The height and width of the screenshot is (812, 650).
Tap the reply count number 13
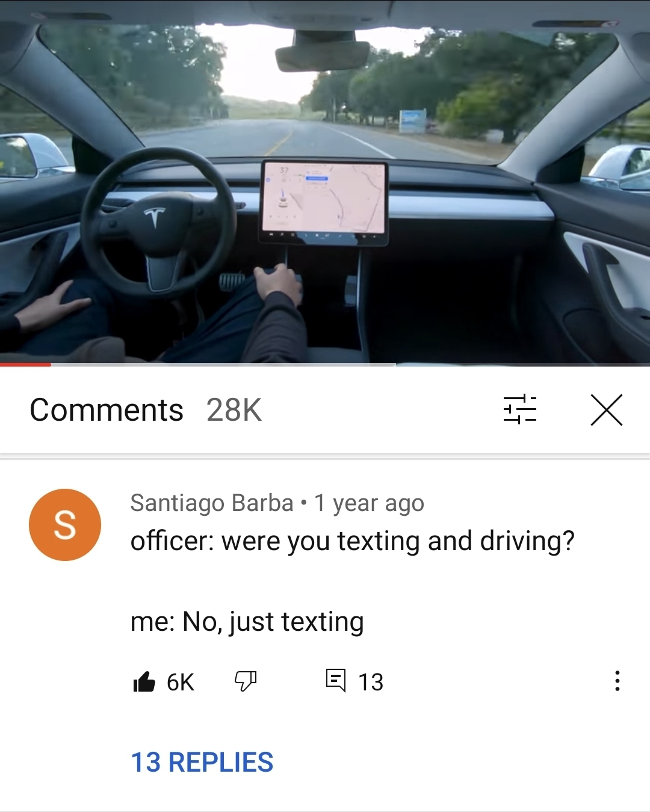[x=371, y=682]
